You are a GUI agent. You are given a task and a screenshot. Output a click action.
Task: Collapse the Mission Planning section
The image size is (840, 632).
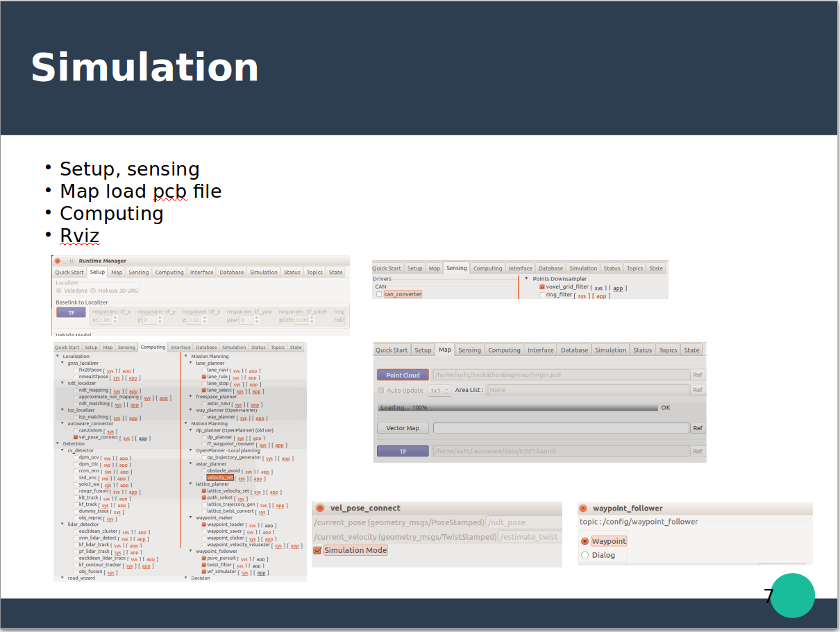pyautogui.click(x=185, y=357)
